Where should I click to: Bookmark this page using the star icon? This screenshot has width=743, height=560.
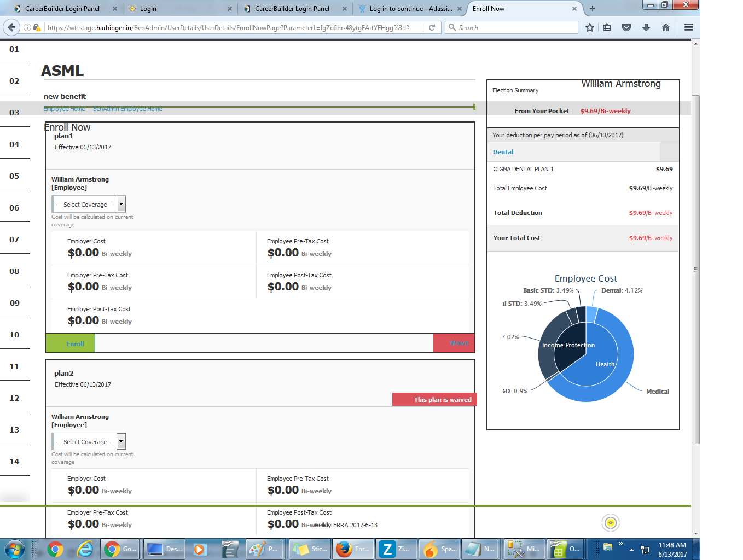click(x=589, y=27)
